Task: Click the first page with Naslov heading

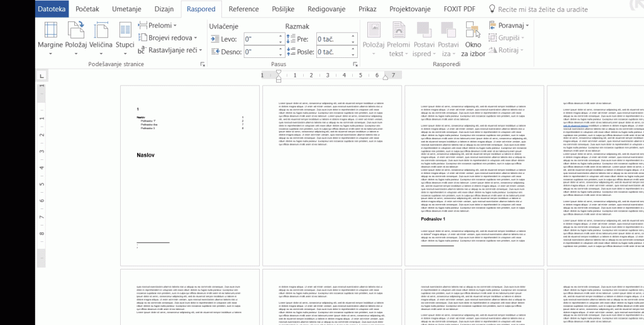Action: [190, 176]
